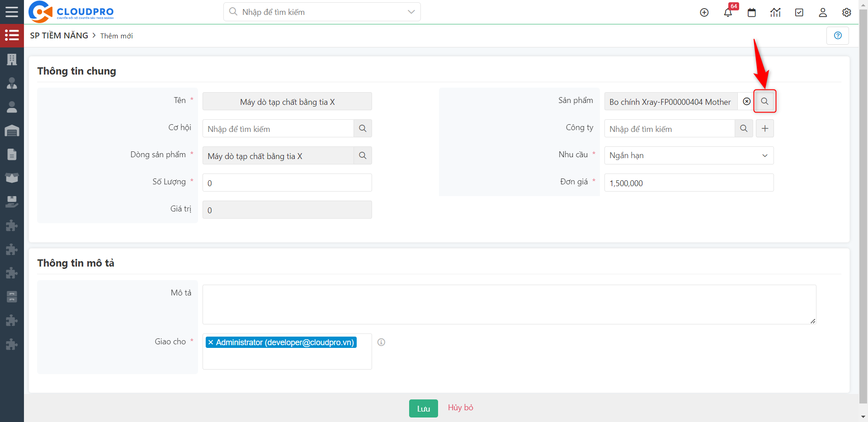Click the Giao cho assignment box
Image resolution: width=868 pixels, height=422 pixels.
pos(287,352)
